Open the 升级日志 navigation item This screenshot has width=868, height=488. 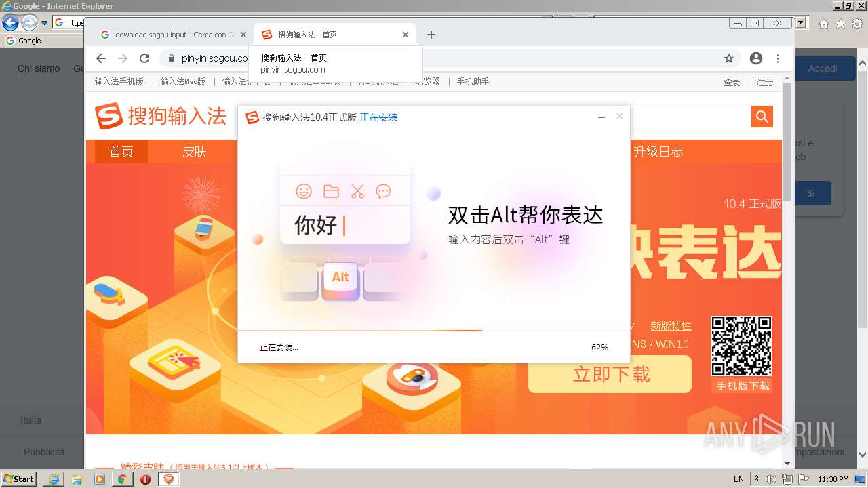(658, 152)
